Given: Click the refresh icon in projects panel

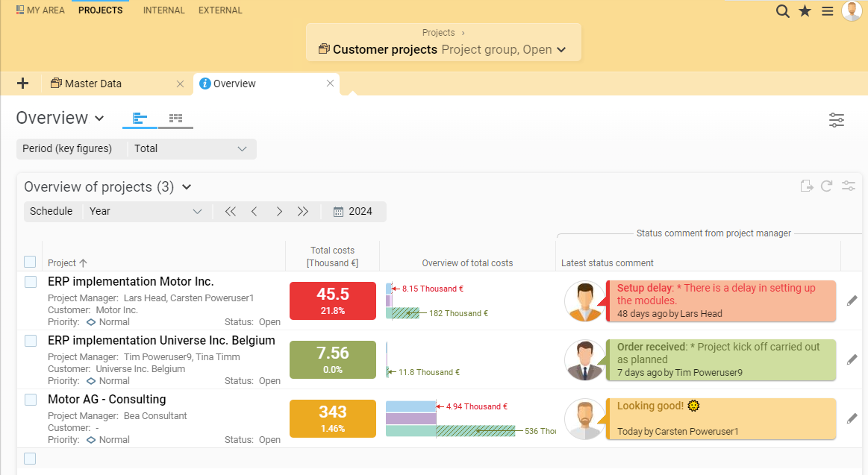Looking at the screenshot, I should coord(826,186).
